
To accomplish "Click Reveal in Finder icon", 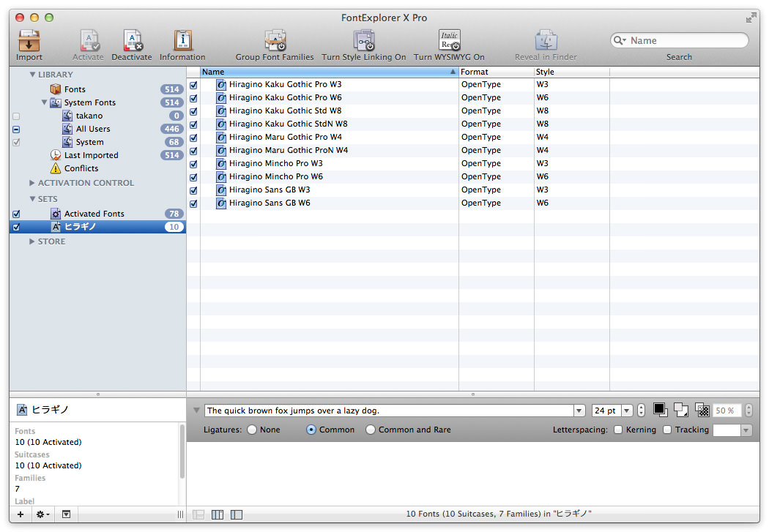I will (546, 41).
